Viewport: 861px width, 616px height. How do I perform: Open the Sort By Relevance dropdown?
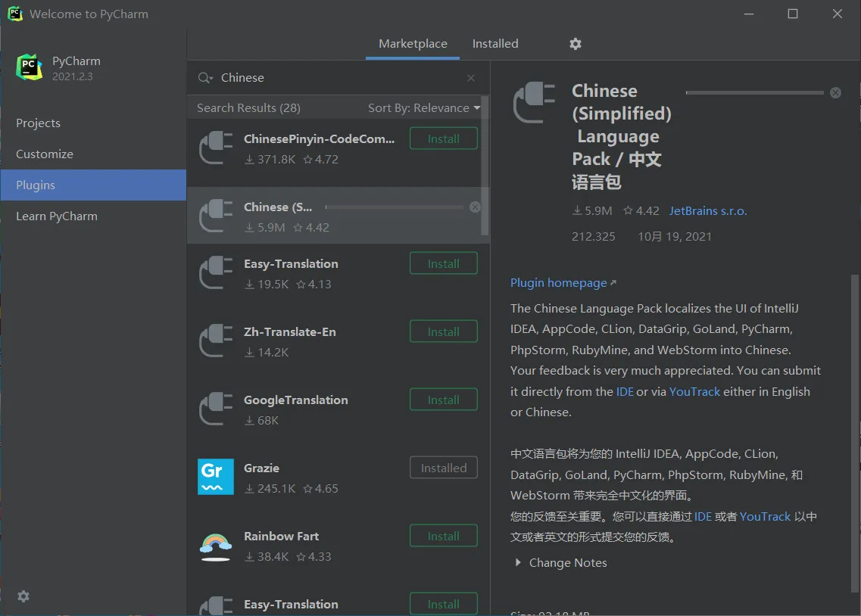pos(424,108)
